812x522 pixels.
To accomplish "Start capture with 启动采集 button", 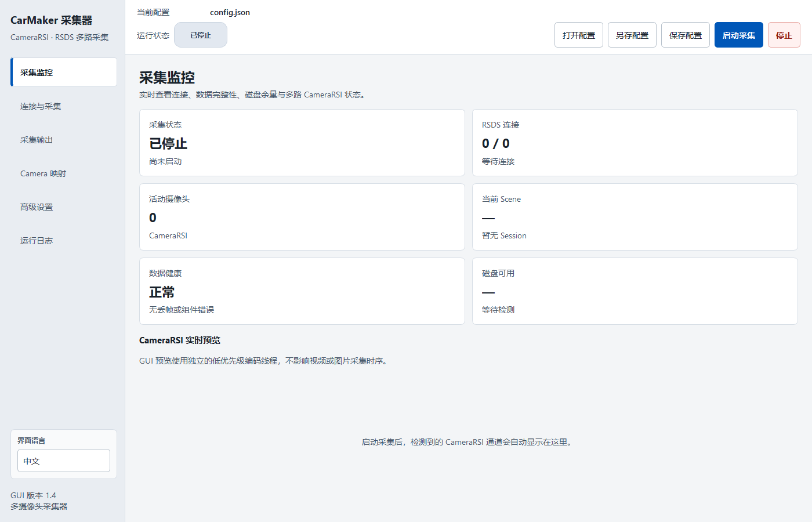I will tap(739, 35).
